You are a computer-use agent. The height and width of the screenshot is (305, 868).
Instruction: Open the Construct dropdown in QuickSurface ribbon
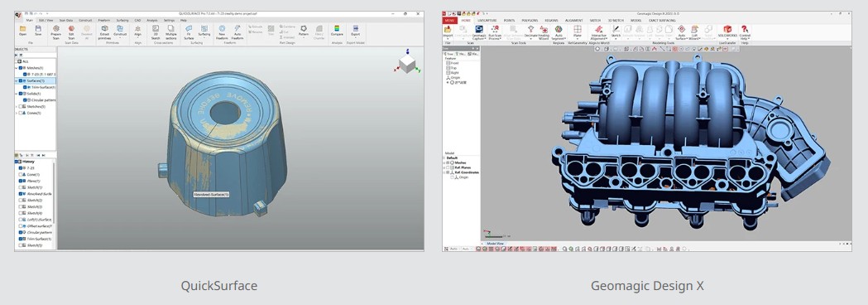coord(120,31)
